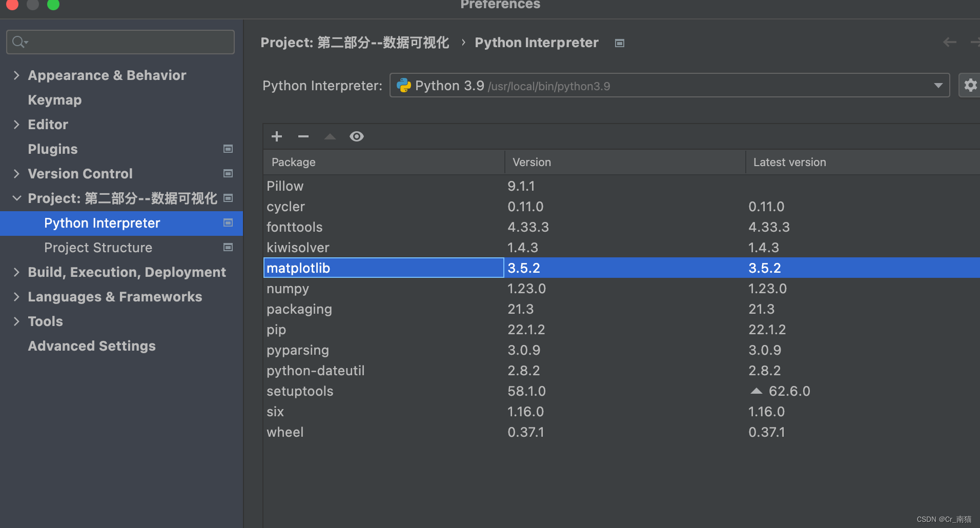Open Keymap settings
The width and height of the screenshot is (980, 528).
click(55, 100)
